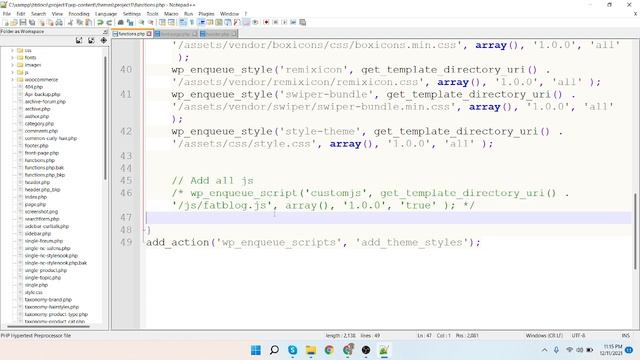Click the Save All toolbar icon

tap(32, 22)
